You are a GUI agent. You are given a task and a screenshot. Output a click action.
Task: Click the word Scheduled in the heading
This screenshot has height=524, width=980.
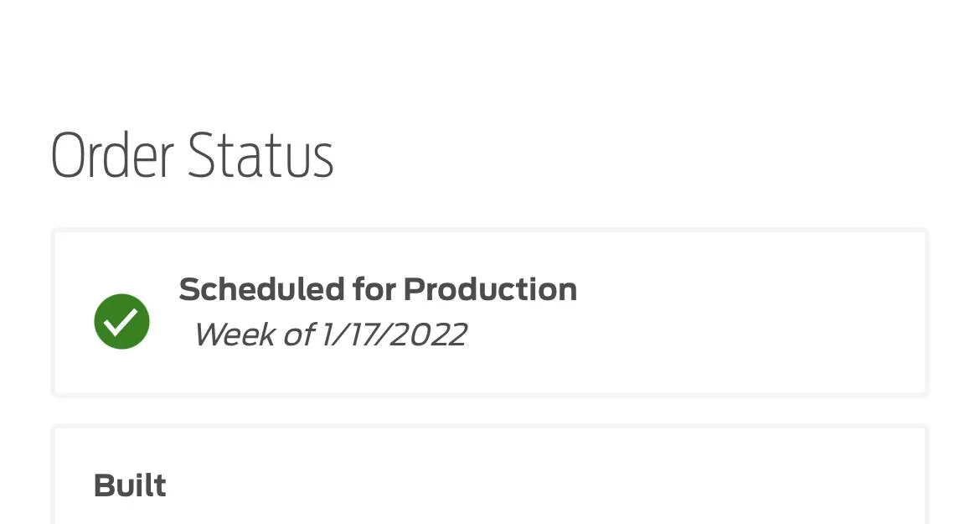[x=262, y=289]
